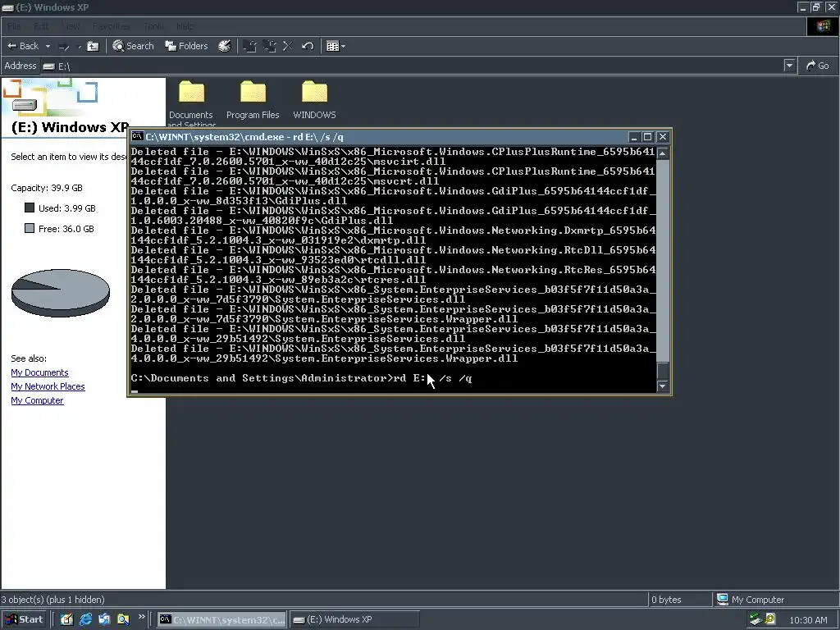Expand the address bar dropdown arrow
The height and width of the screenshot is (630, 840).
click(789, 66)
